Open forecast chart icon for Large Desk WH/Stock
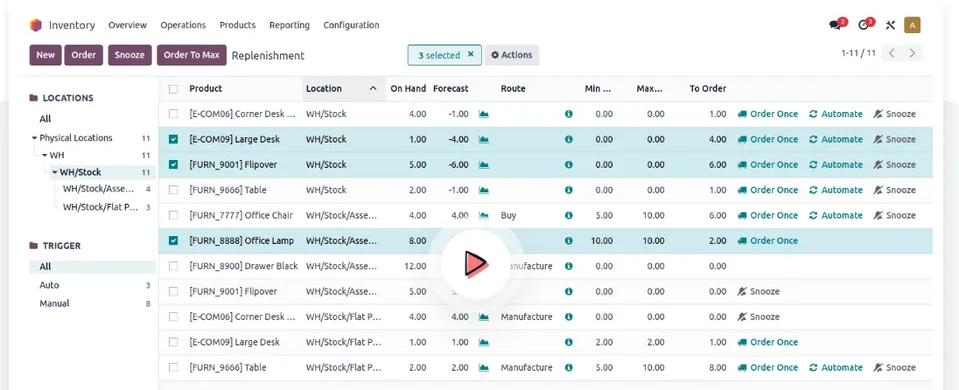This screenshot has width=959, height=390. [484, 139]
